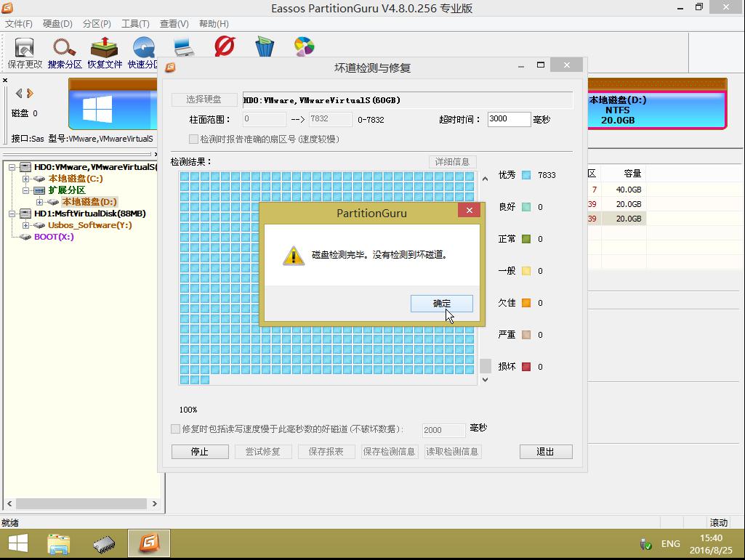Click the scroll-up arrow of the result grid
745x560 pixels.
(485, 179)
